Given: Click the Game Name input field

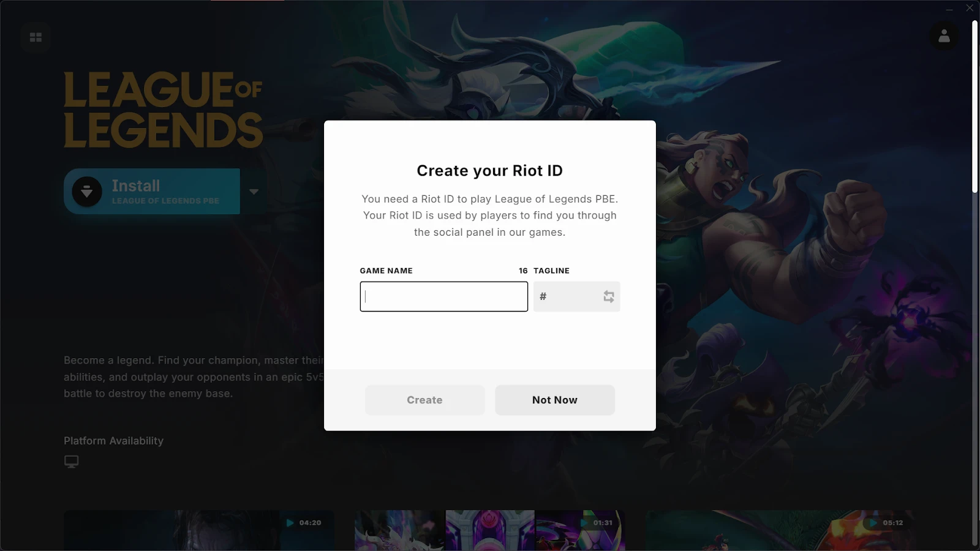Looking at the screenshot, I should pyautogui.click(x=443, y=296).
